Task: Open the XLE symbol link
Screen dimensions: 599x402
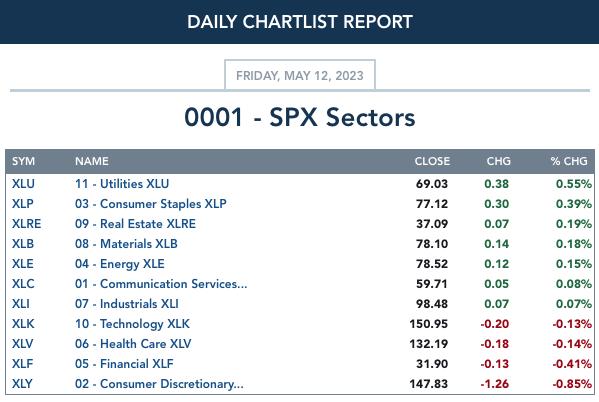Action: pos(23,264)
